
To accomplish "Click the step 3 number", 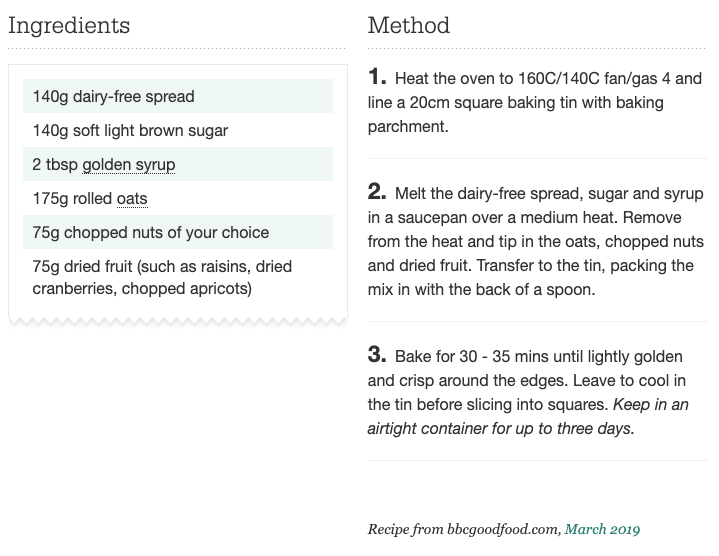I will 377,355.
